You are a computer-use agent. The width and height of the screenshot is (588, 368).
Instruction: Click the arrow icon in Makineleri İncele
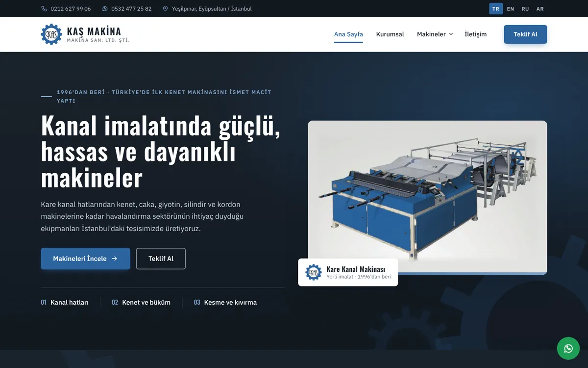pos(114,259)
